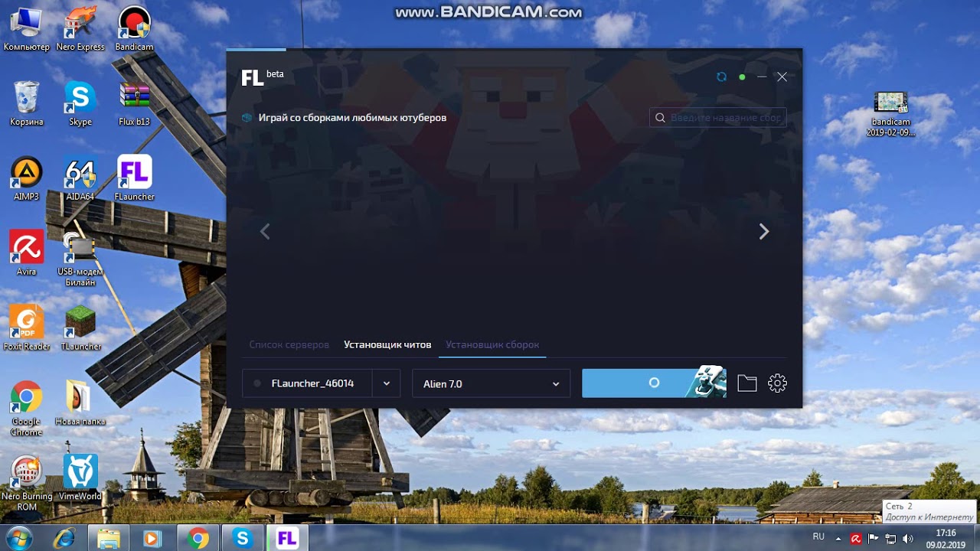980x551 pixels.
Task: Click the refresh icon in FLauncher header
Action: click(x=721, y=77)
